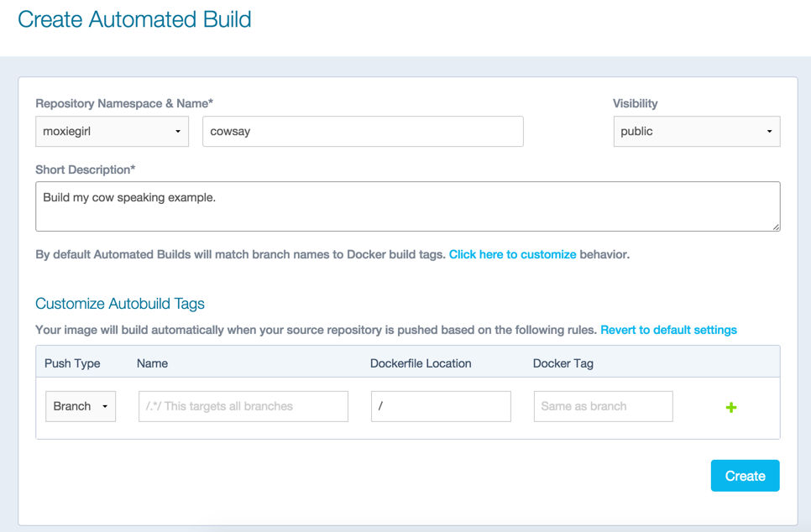Click the description textarea resize handle

click(x=776, y=227)
